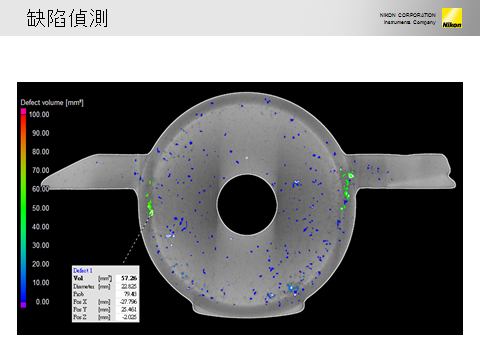Click the Vol value 57.26
Viewport: 480px width, 360px height.
click(x=129, y=278)
